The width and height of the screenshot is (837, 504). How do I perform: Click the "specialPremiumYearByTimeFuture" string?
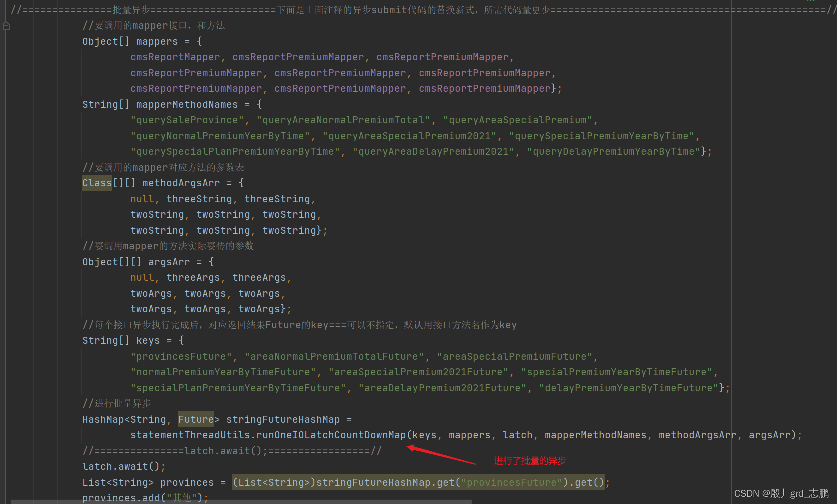617,372
